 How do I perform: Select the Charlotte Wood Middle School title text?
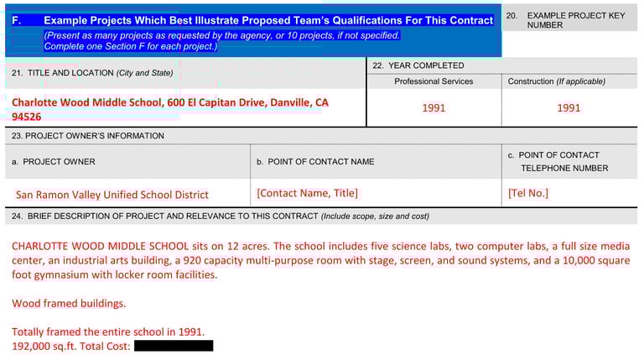(x=170, y=109)
